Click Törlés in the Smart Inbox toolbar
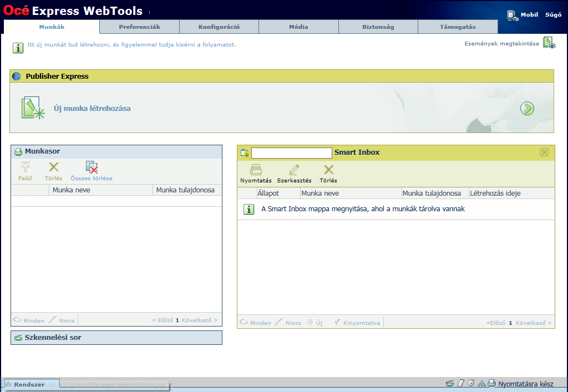Image resolution: width=568 pixels, height=392 pixels. [x=328, y=174]
